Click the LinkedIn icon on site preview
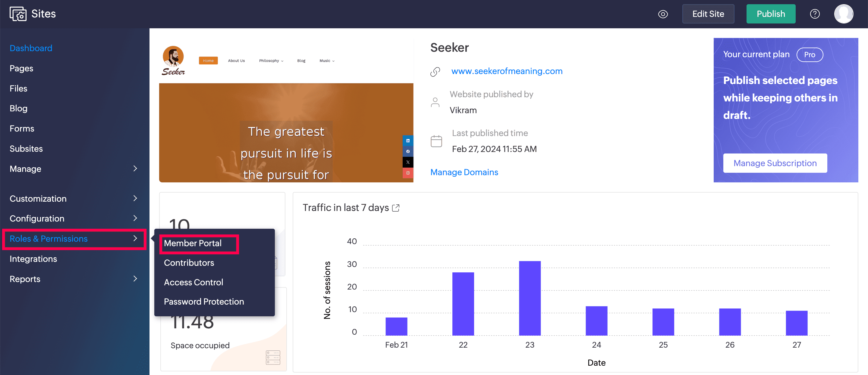This screenshot has height=375, width=868. click(408, 141)
